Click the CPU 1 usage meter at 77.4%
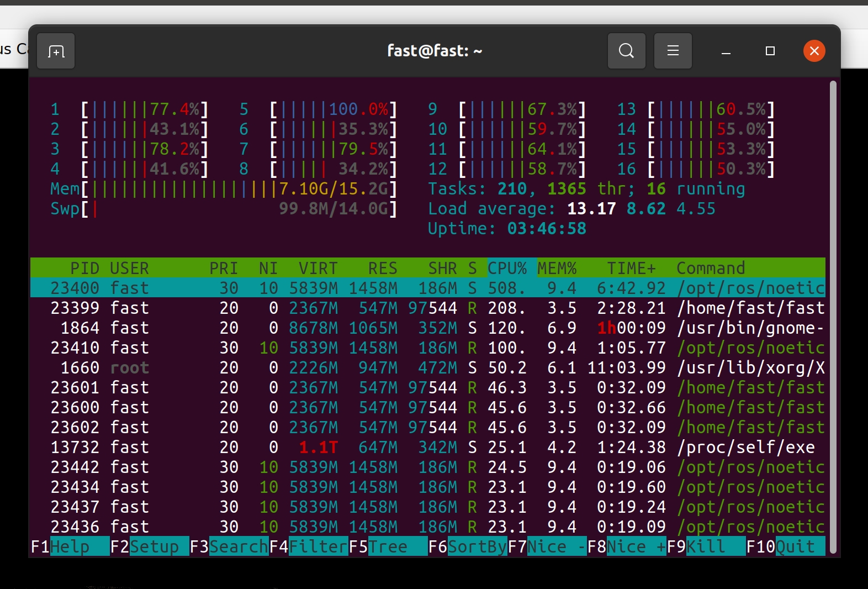The height and width of the screenshot is (589, 868). point(129,109)
